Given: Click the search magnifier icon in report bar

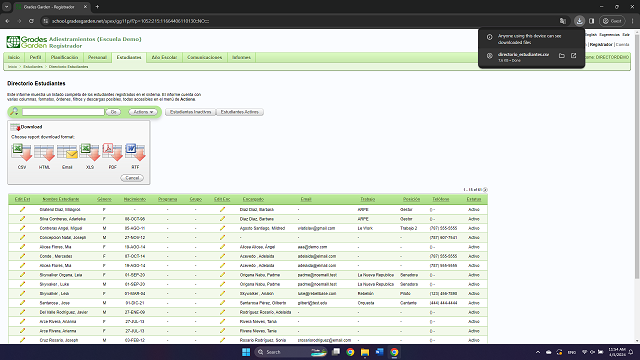Looking at the screenshot, I should click(x=14, y=111).
